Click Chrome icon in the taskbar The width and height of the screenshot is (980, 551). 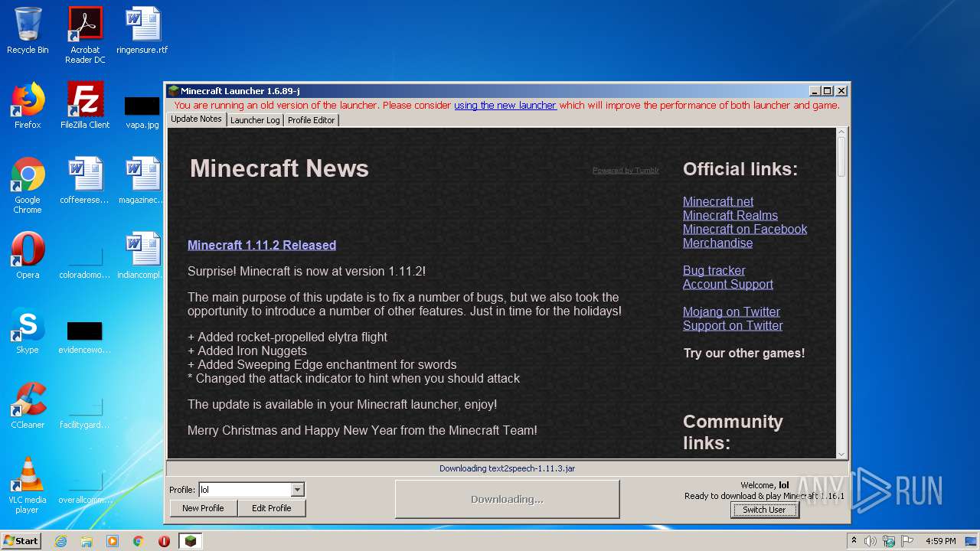pos(139,541)
